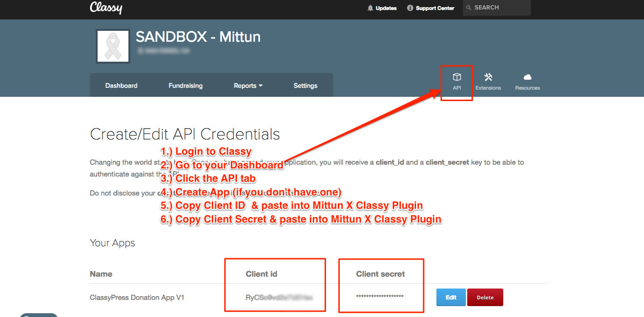Click the blue Edit button
644x317 pixels.
(451, 298)
